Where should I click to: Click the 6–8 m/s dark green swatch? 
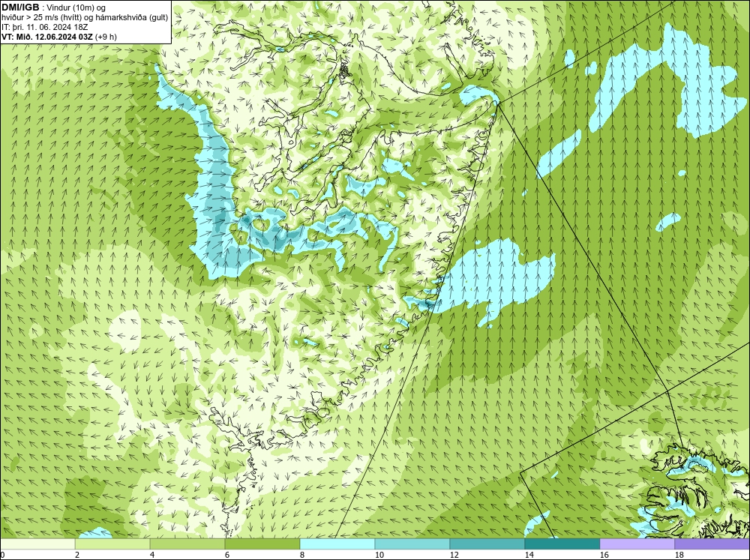(262, 544)
